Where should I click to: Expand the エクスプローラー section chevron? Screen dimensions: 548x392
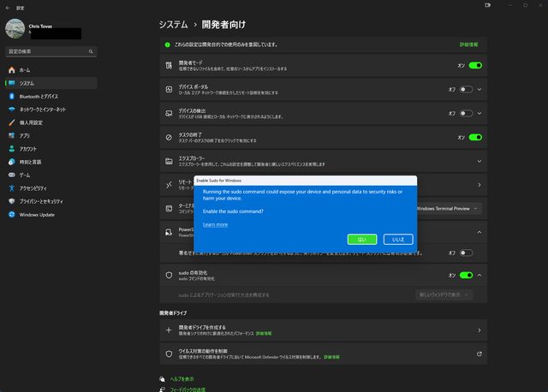(x=479, y=160)
